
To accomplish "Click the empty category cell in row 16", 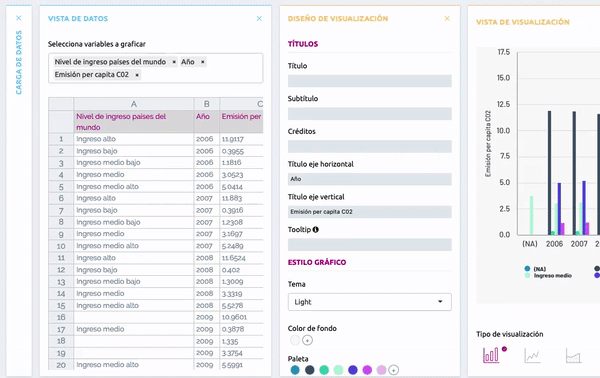I will (134, 317).
